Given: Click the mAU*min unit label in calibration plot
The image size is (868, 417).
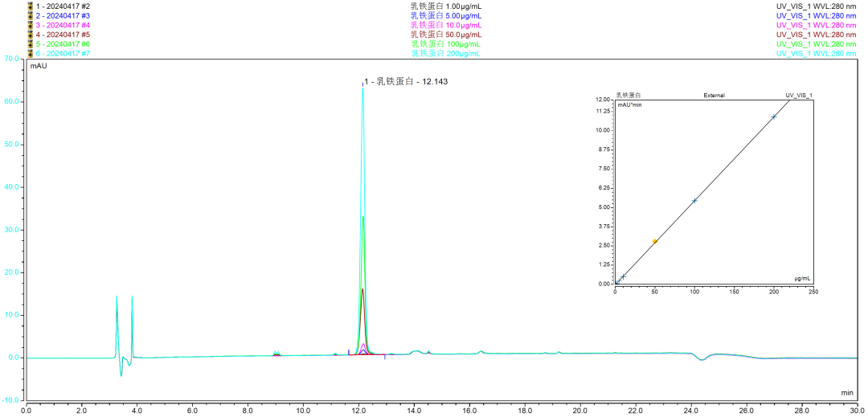Looking at the screenshot, I should click(629, 104).
